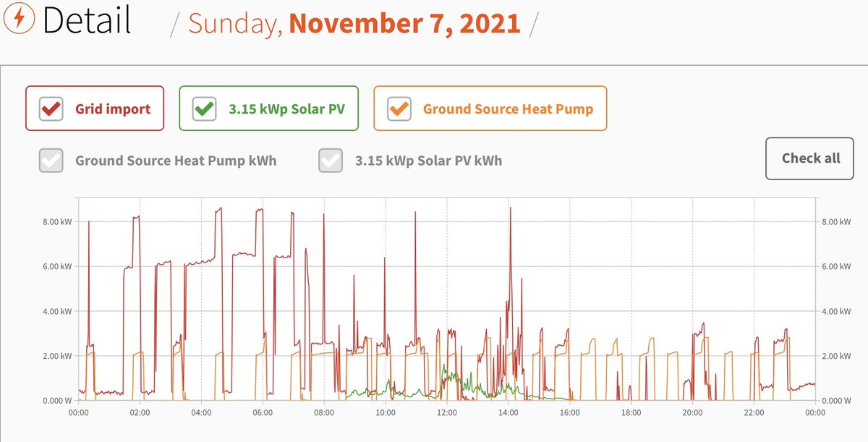Screen dimensions: 868x442
Task: Click the lightning bolt Detail icon
Action: (21, 20)
